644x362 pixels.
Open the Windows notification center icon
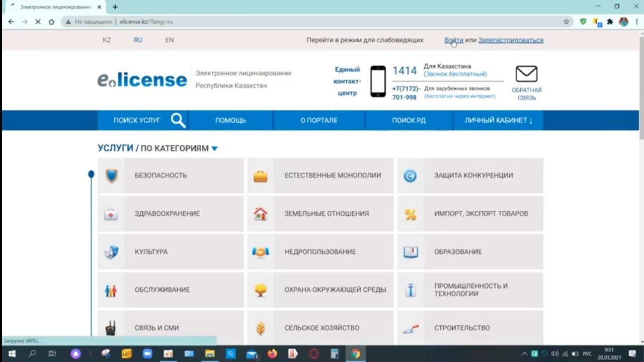click(x=632, y=354)
